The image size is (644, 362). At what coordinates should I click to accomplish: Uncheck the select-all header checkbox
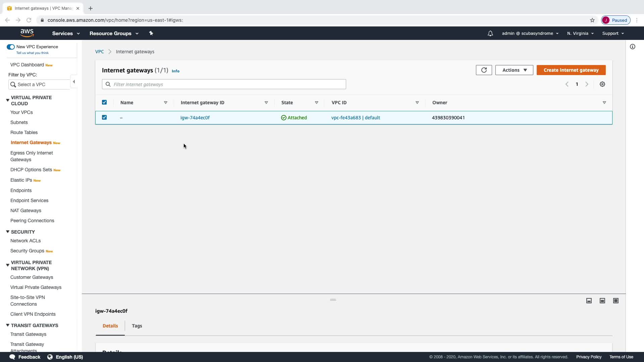click(x=104, y=103)
